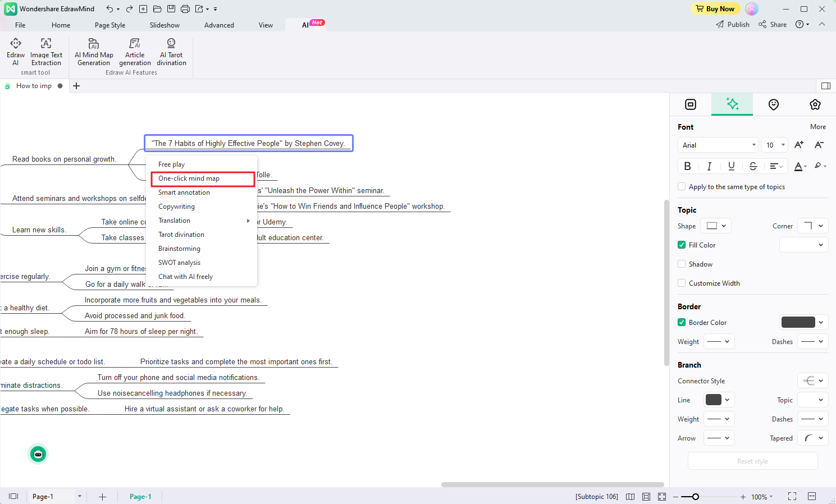Open the user account avatar
This screenshot has width=836, height=504.
[x=752, y=9]
